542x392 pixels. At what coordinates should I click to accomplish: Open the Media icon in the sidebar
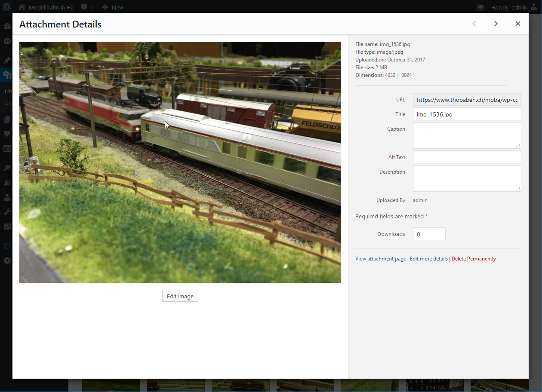point(7,75)
